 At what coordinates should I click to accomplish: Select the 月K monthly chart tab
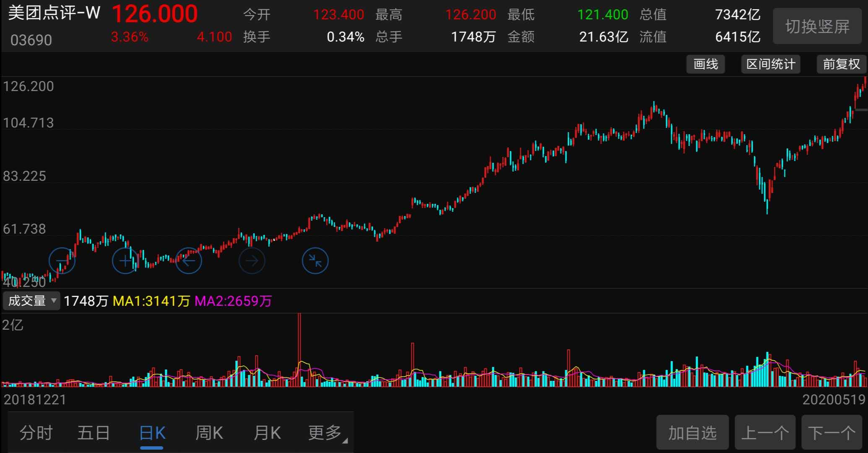coord(267,432)
